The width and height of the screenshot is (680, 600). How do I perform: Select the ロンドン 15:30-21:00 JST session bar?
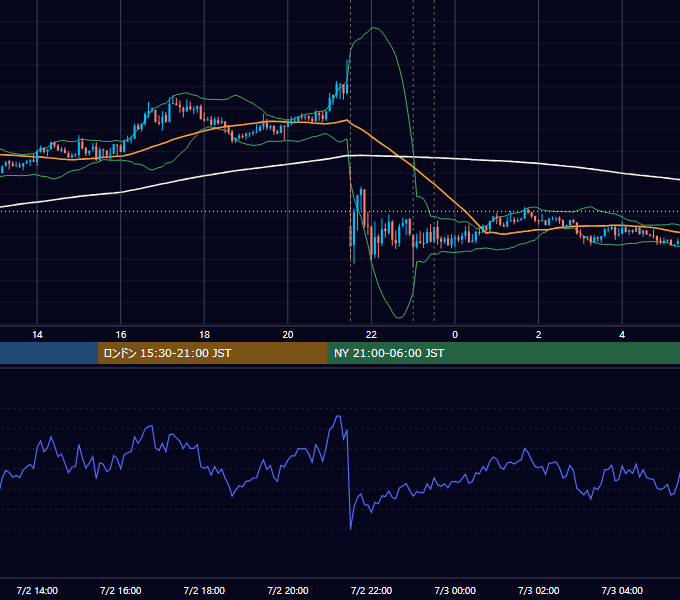212,353
